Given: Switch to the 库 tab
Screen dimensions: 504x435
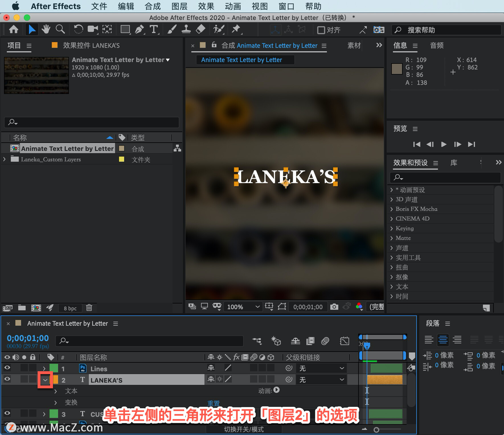Looking at the screenshot, I should 454,163.
